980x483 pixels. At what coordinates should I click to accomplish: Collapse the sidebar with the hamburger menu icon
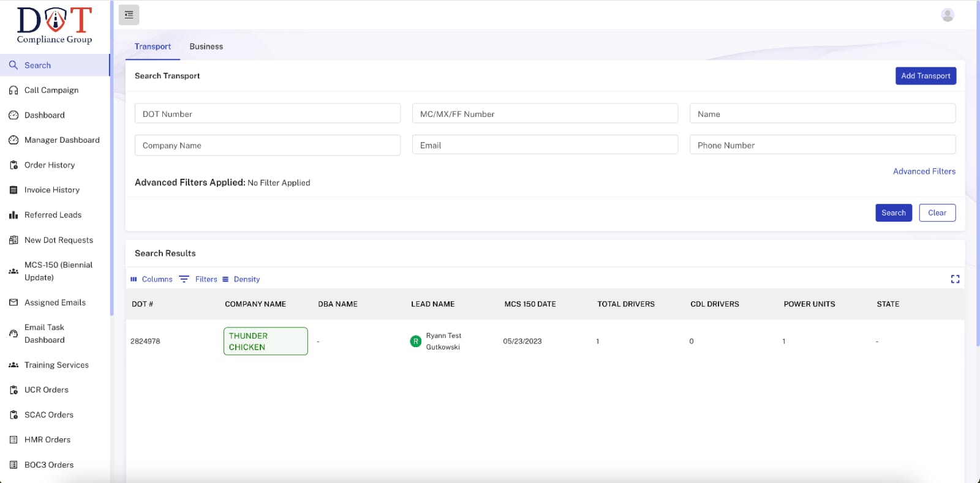coord(129,15)
